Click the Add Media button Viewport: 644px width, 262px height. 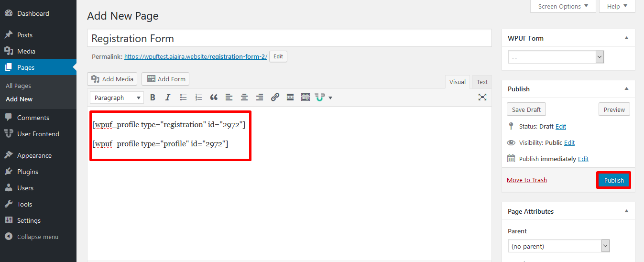pos(112,79)
